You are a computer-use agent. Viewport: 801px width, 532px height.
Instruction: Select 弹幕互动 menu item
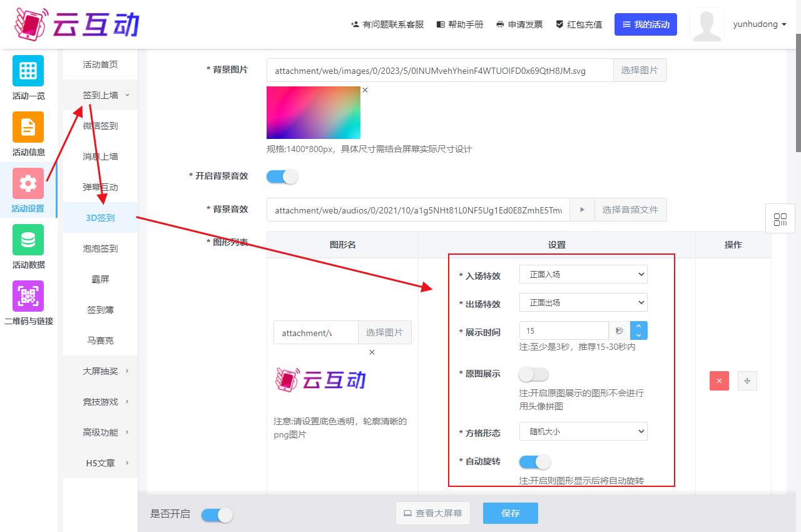(x=100, y=187)
